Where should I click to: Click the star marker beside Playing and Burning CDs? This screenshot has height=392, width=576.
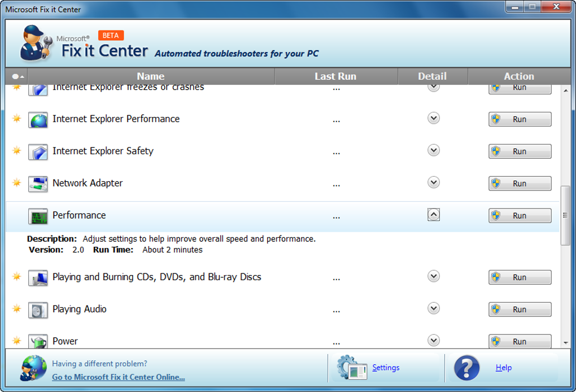click(16, 276)
